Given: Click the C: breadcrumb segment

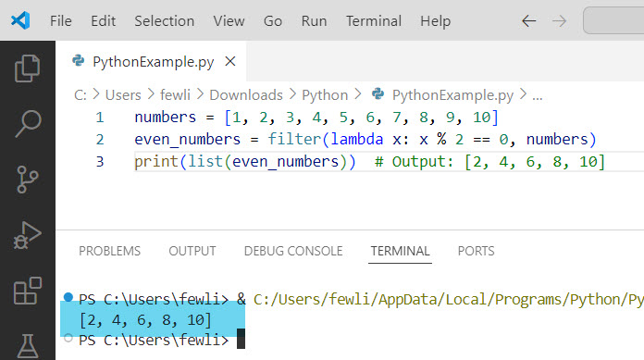Looking at the screenshot, I should (x=80, y=95).
